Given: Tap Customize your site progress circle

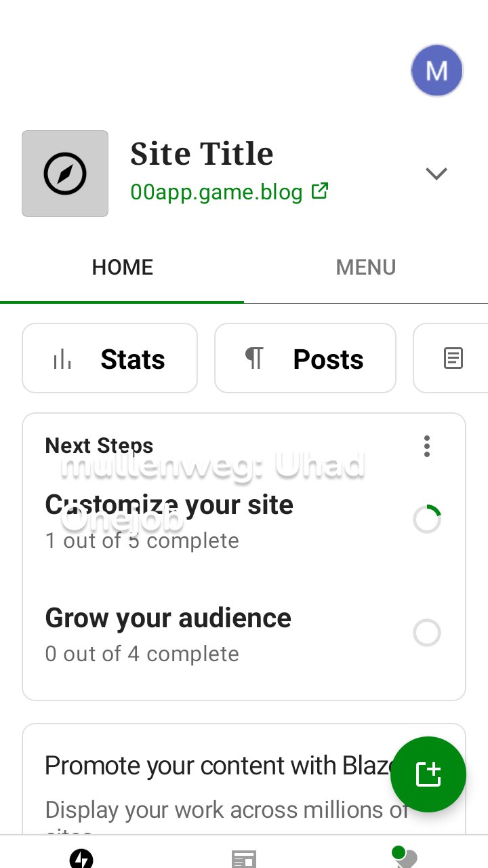Looking at the screenshot, I should (x=427, y=519).
